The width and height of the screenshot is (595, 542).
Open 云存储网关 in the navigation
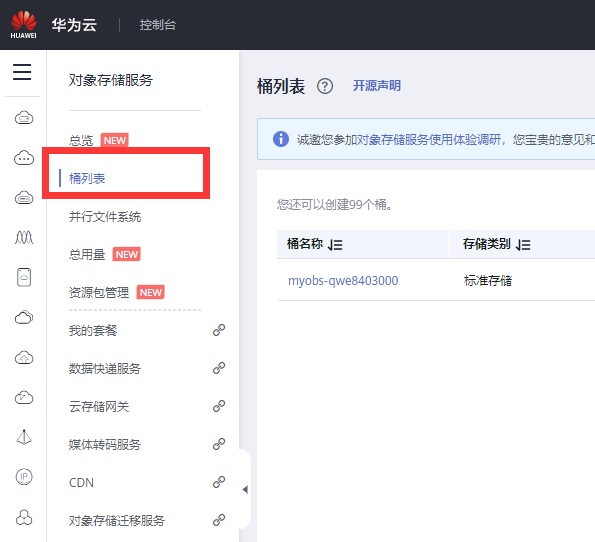coord(99,406)
